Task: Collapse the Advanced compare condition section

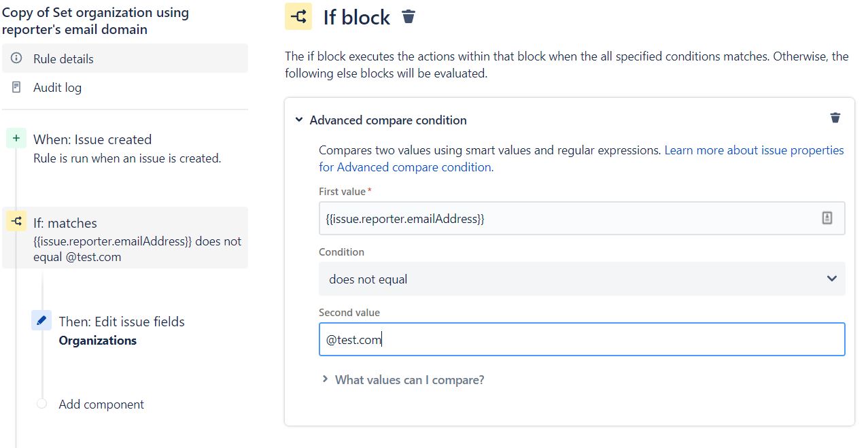Action: [x=298, y=120]
